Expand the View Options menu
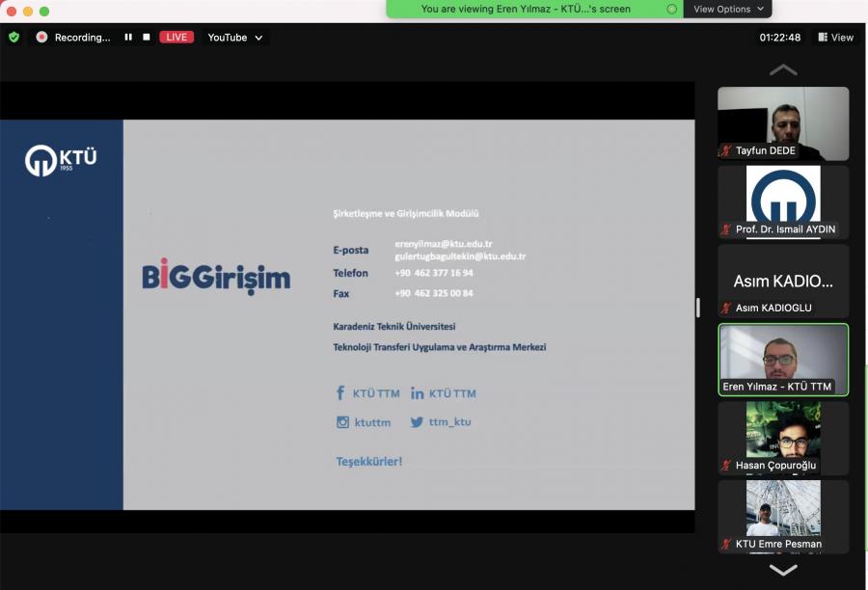This screenshot has height=590, width=868. point(728,9)
